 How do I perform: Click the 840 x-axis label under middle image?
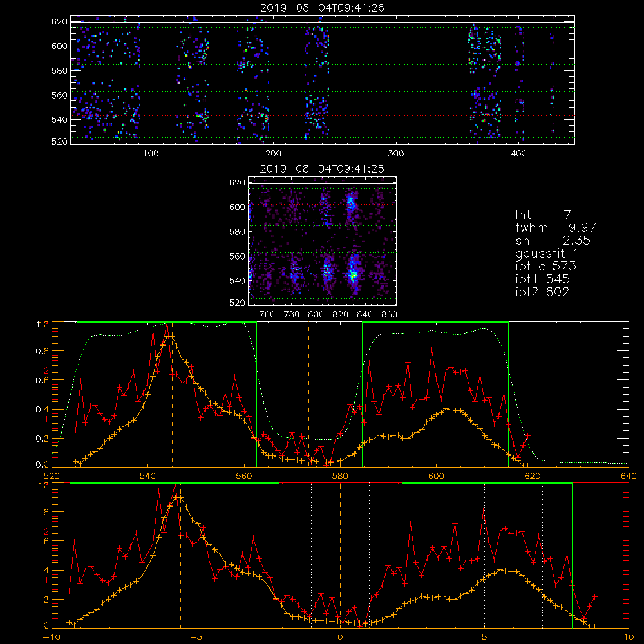coord(365,315)
